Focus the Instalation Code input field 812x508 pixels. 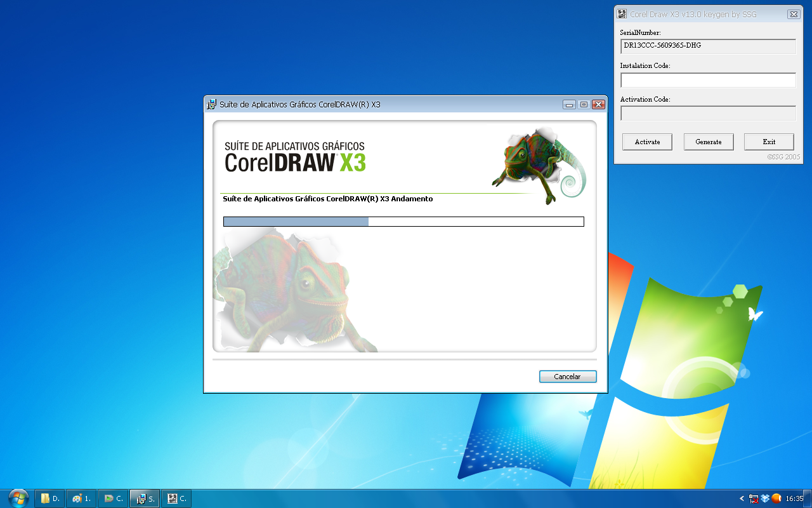click(x=708, y=80)
